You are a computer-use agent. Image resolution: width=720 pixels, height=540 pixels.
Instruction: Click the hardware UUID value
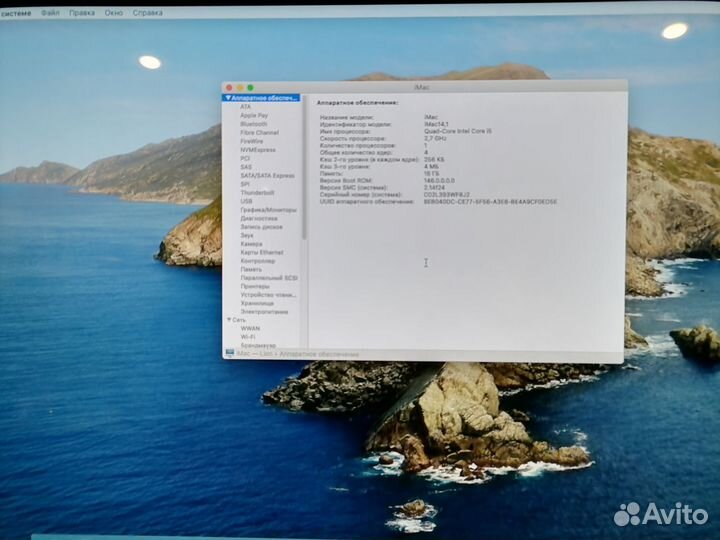[x=490, y=202]
